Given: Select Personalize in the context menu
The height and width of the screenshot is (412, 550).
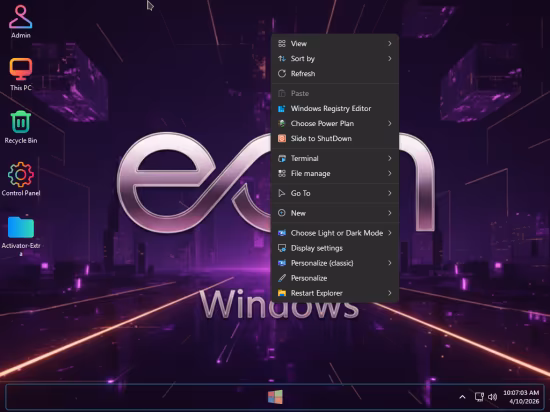Looking at the screenshot, I should (x=335, y=278).
